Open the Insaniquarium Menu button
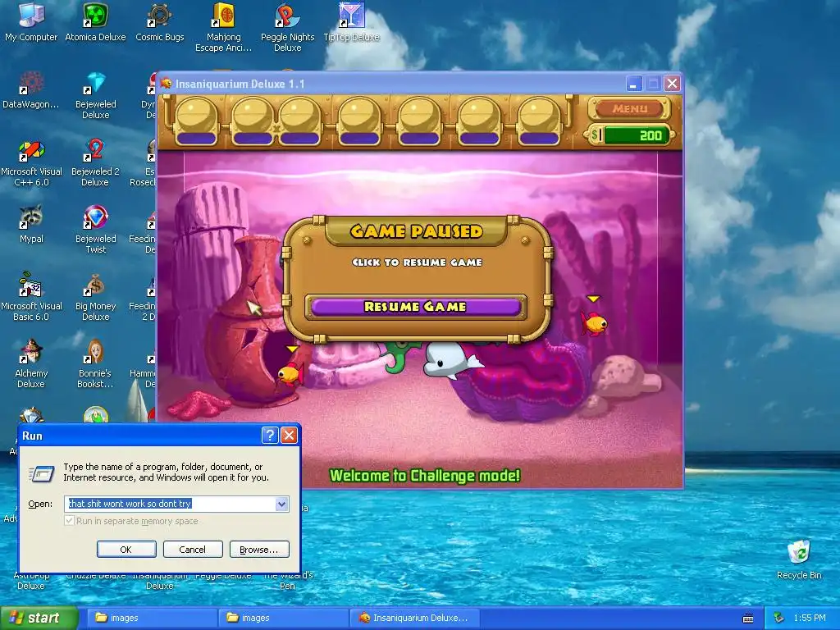Image resolution: width=840 pixels, height=630 pixels. pyautogui.click(x=629, y=108)
